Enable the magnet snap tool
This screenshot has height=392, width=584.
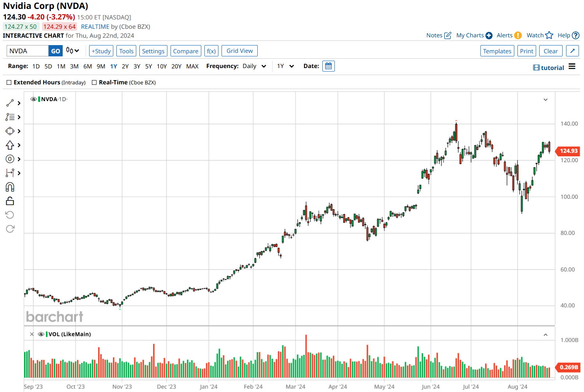(x=10, y=187)
